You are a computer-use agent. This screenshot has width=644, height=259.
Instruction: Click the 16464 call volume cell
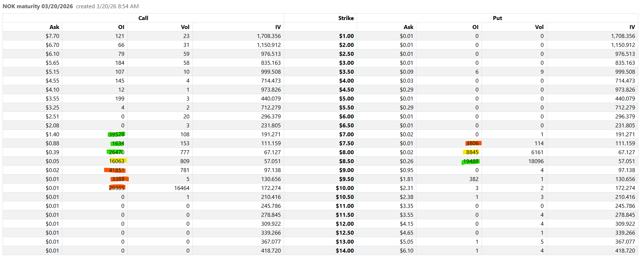tap(182, 188)
